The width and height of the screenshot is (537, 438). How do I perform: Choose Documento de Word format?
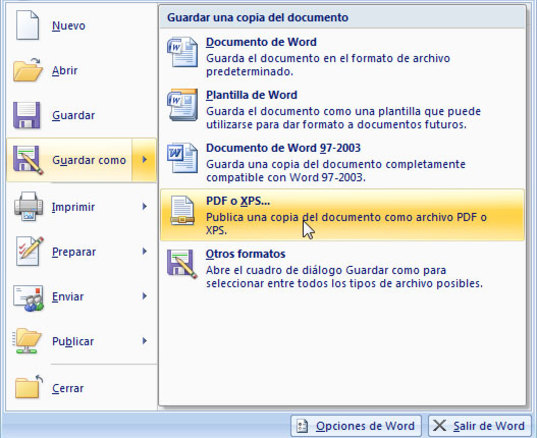(342, 57)
